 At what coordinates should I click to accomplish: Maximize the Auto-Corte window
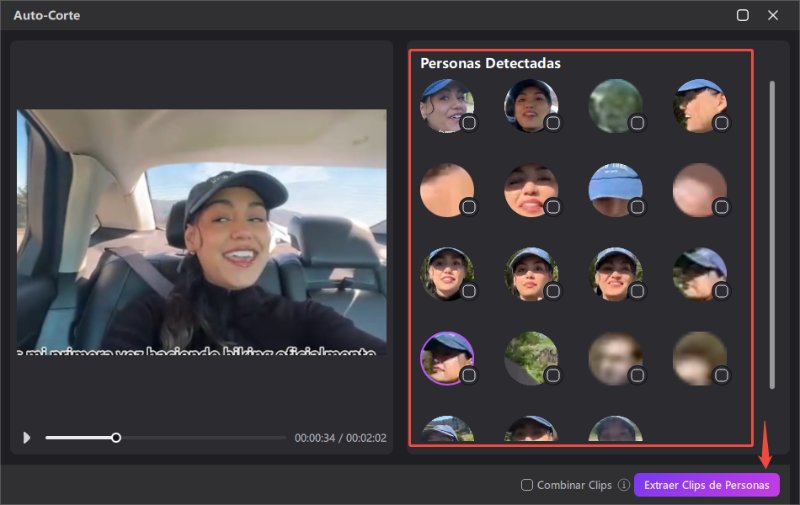tap(743, 15)
